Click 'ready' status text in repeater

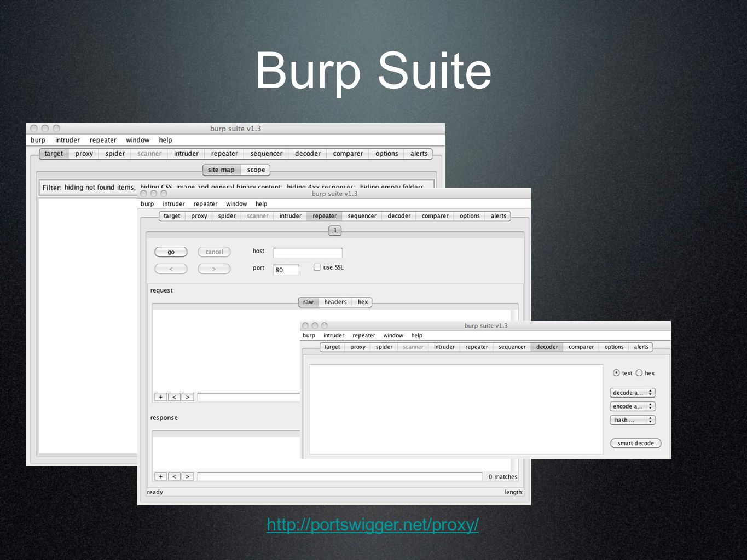[x=155, y=492]
